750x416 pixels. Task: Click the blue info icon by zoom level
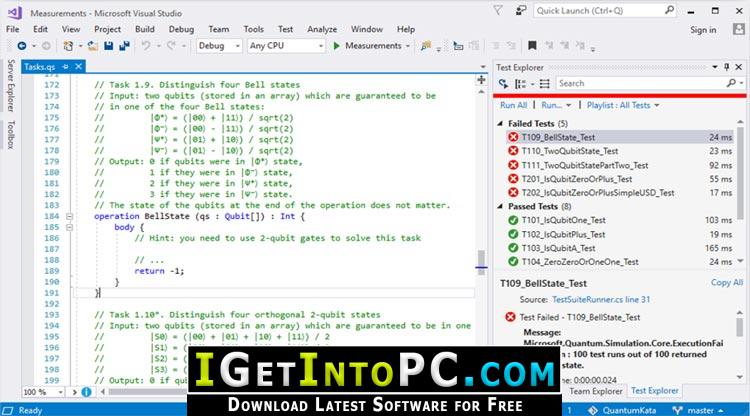pos(87,392)
